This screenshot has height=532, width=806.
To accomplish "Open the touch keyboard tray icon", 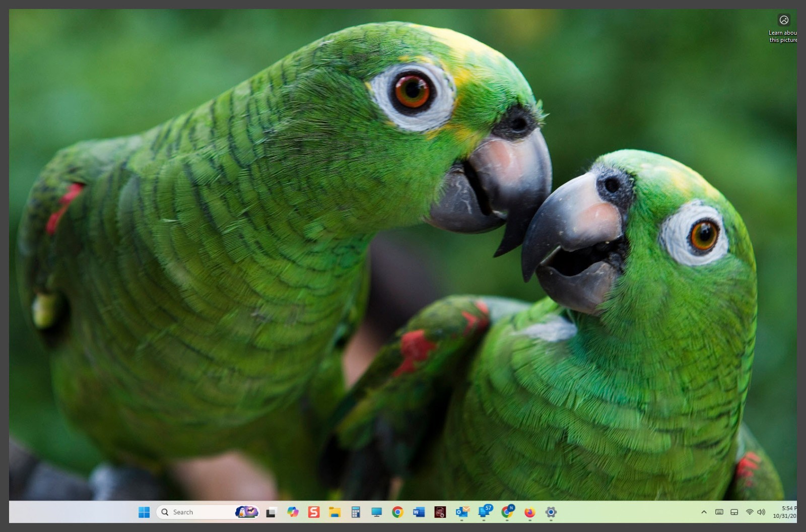I will [719, 512].
